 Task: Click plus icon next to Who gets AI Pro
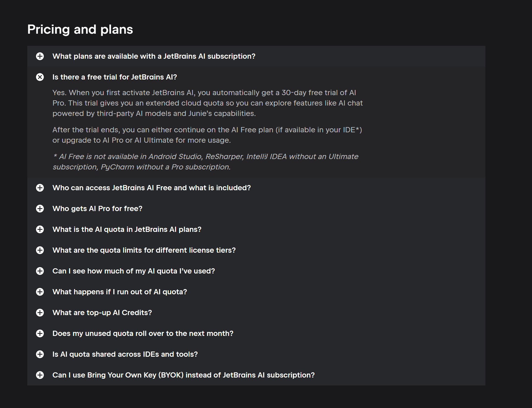pos(40,209)
